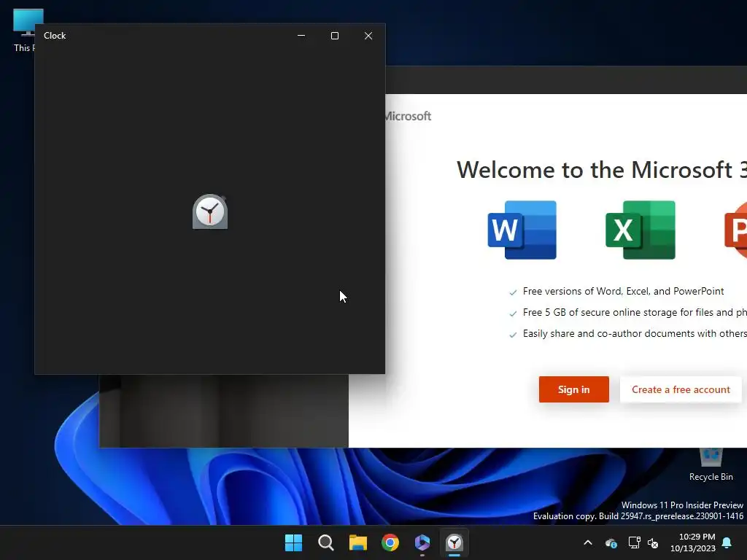
Task: Click Easily share and co-author text
Action: coord(635,334)
